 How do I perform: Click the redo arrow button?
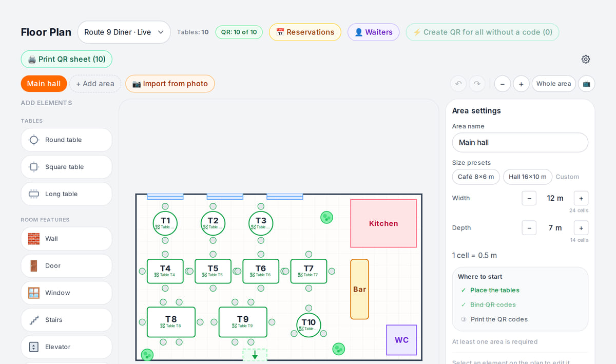coord(477,84)
